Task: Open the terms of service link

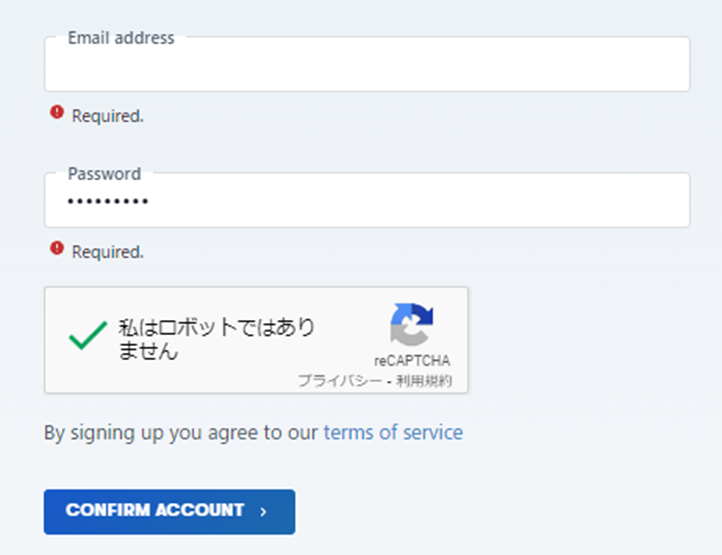Action: 392,433
